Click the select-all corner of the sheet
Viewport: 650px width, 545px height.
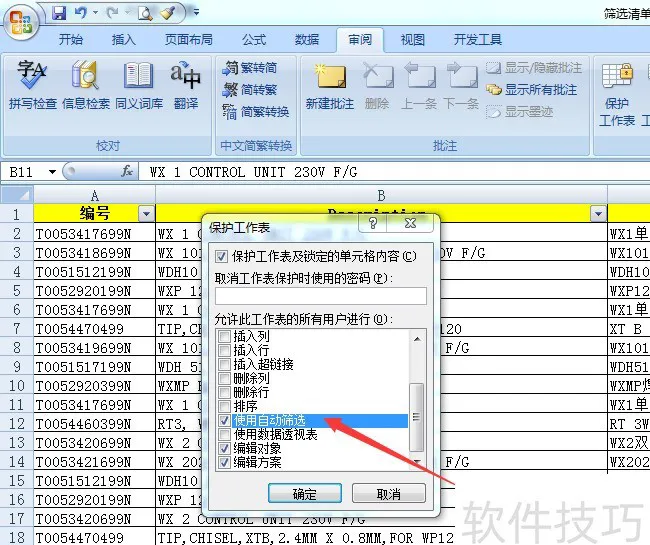17,195
